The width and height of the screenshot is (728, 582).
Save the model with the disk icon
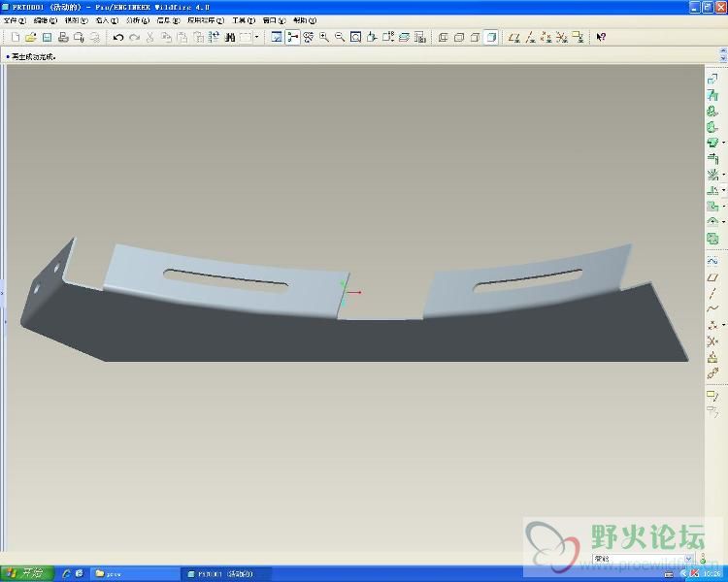point(46,37)
